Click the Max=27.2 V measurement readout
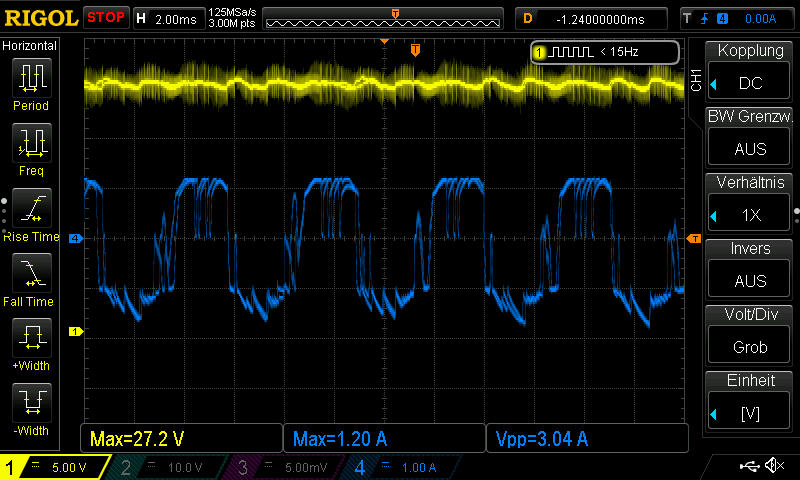This screenshot has height=480, width=800. pyautogui.click(x=181, y=438)
